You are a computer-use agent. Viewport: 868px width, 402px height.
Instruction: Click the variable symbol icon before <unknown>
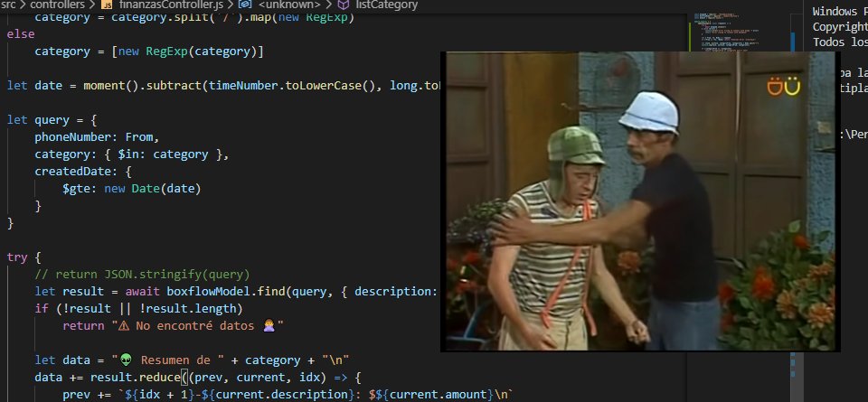point(245,5)
